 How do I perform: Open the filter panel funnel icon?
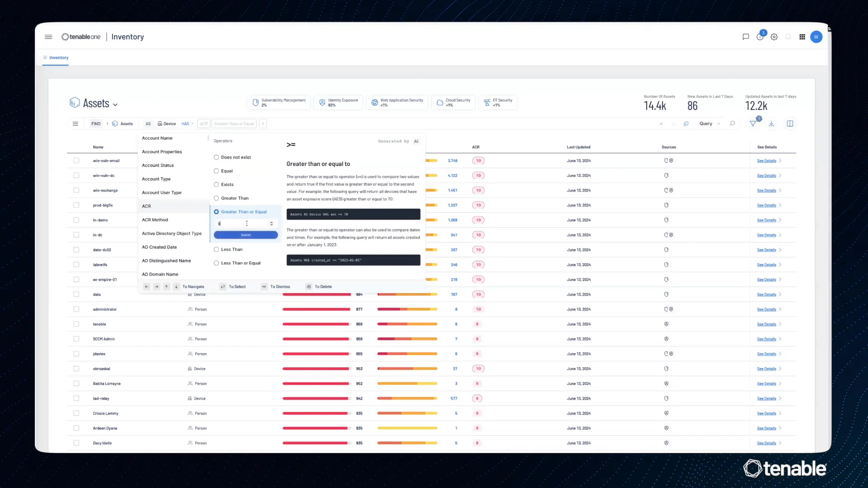[x=753, y=124]
